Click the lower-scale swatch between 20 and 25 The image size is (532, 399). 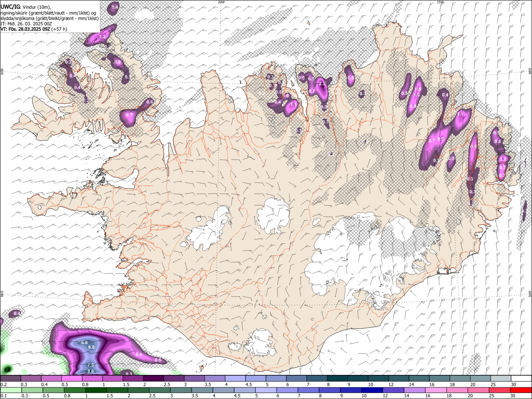(x=478, y=390)
